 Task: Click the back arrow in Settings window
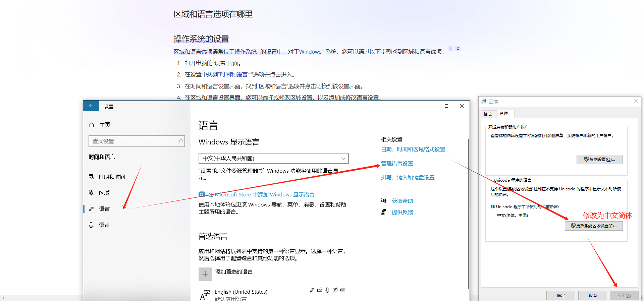(91, 106)
